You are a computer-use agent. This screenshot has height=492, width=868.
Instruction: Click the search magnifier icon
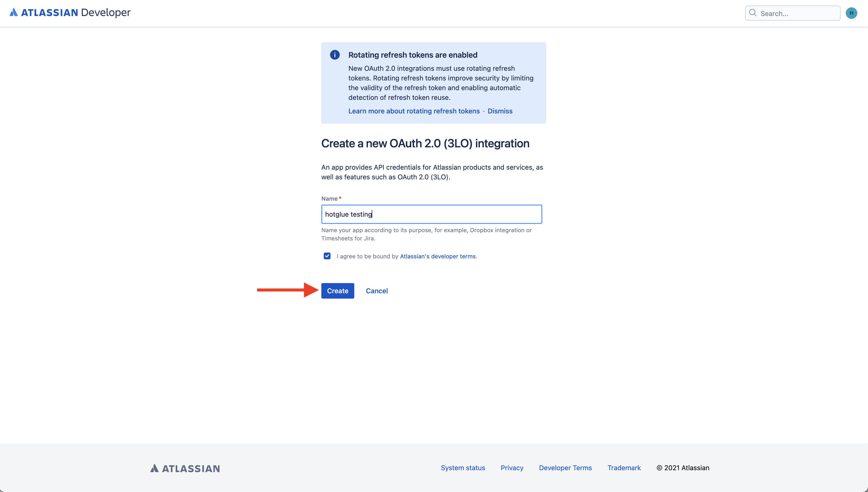(x=752, y=13)
